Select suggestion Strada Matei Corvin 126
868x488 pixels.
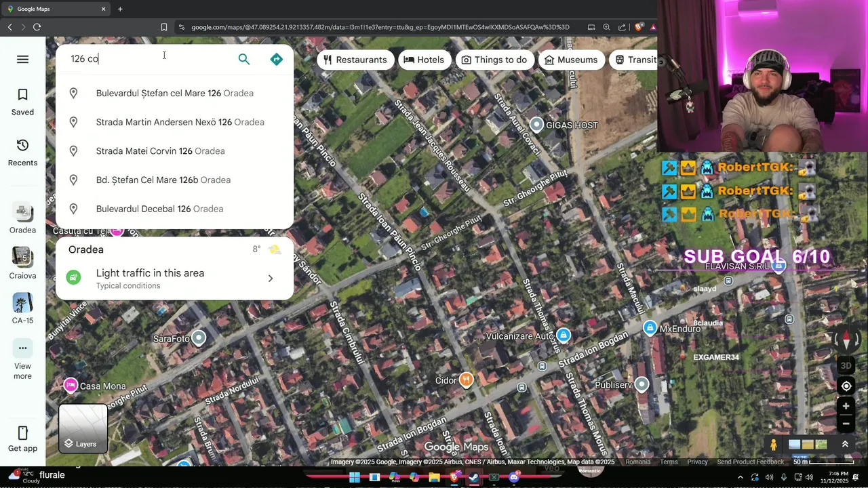click(174, 151)
